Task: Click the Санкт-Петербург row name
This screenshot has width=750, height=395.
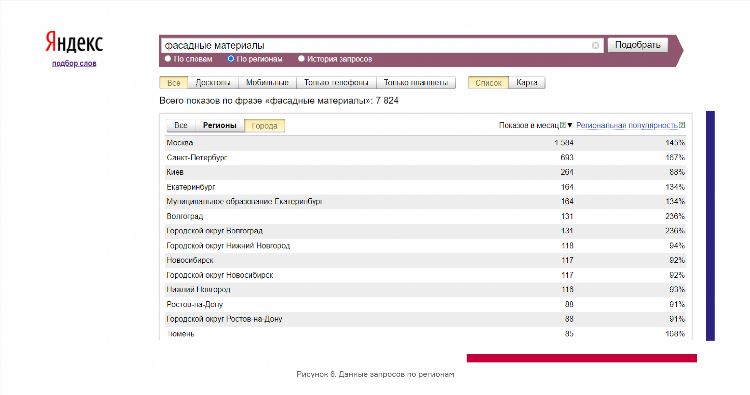Action: point(197,157)
